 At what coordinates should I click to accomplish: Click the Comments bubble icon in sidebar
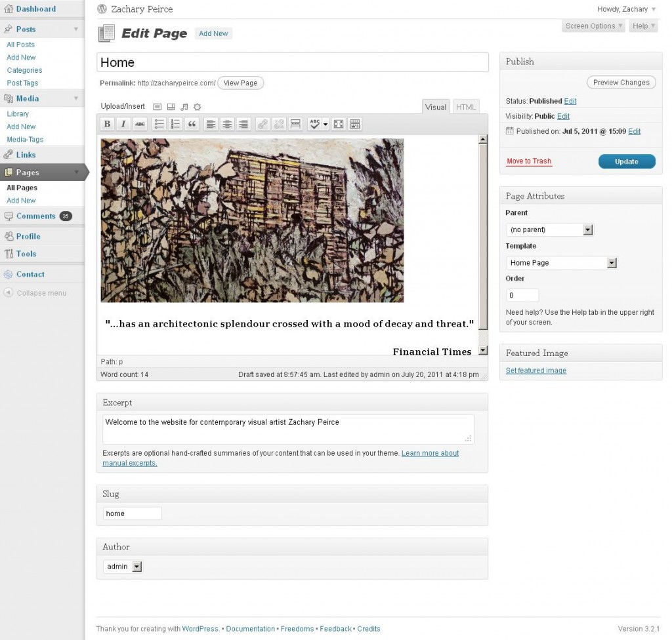(x=9, y=216)
